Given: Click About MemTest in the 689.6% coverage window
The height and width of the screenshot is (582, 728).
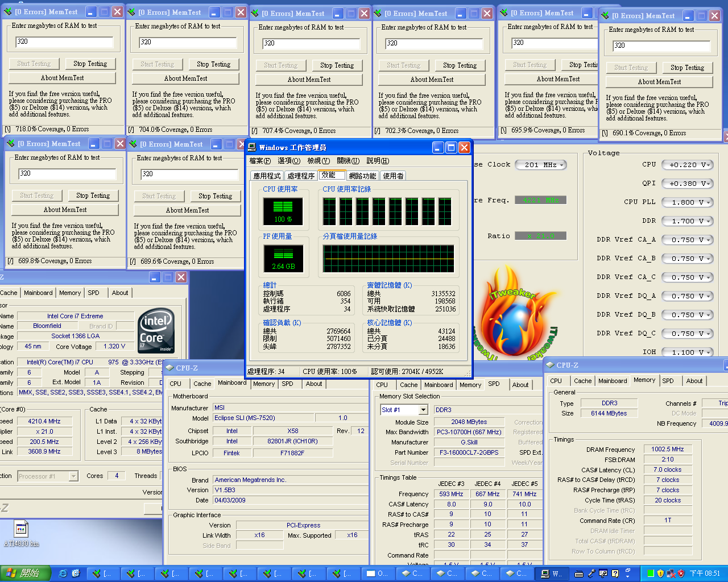Looking at the screenshot, I should click(187, 210).
